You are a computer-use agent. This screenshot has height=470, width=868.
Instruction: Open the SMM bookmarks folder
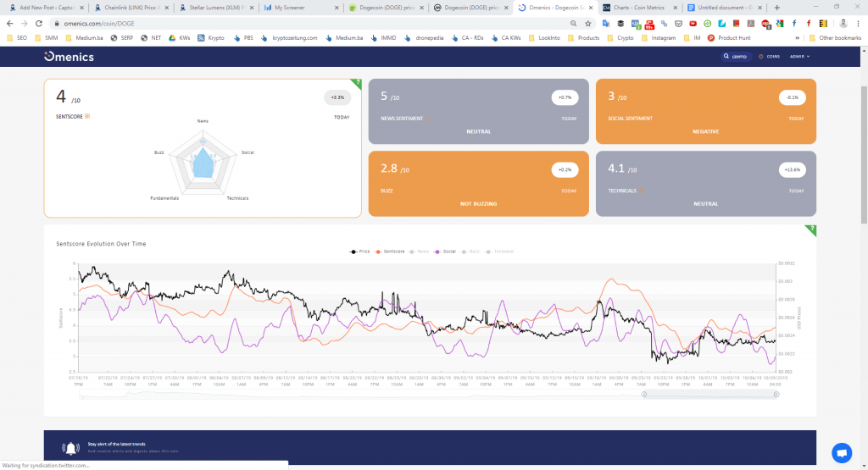click(46, 38)
